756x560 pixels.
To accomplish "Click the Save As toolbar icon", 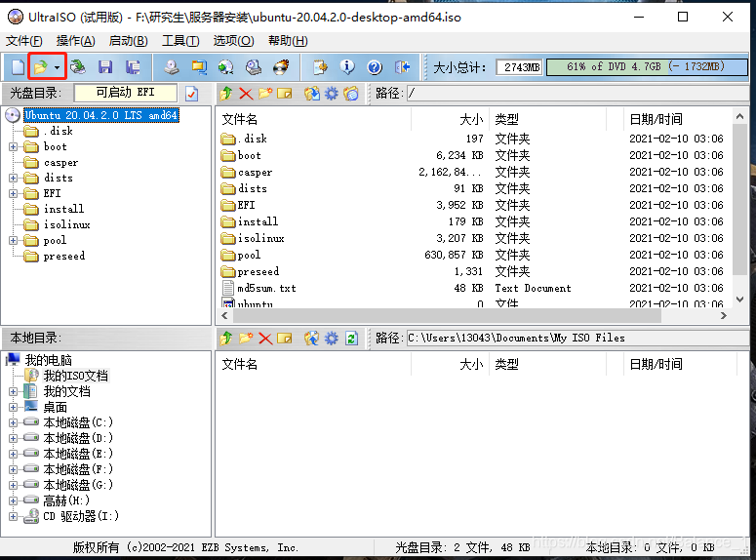I will [133, 67].
